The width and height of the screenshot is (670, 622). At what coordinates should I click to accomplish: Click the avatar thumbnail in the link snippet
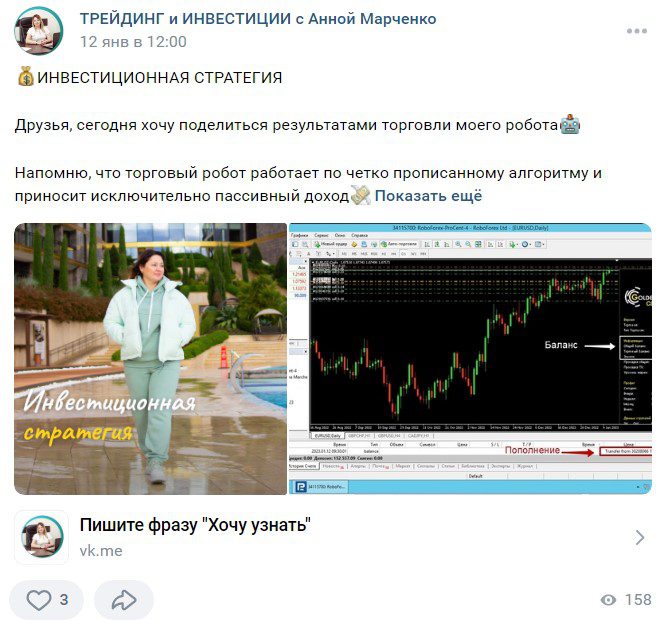click(x=41, y=537)
